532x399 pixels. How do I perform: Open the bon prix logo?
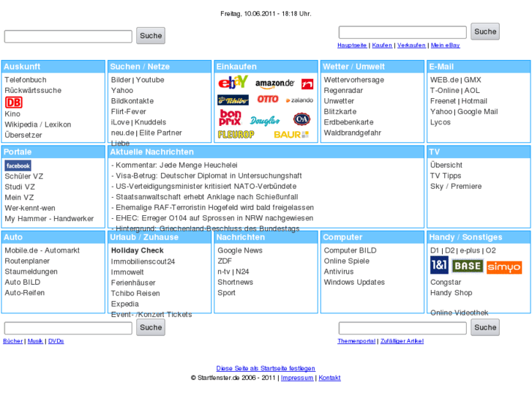pyautogui.click(x=231, y=118)
